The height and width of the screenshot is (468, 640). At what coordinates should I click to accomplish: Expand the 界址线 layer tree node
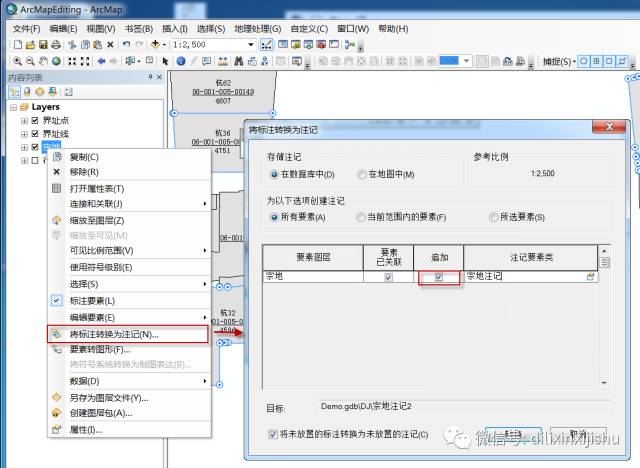tap(24, 134)
